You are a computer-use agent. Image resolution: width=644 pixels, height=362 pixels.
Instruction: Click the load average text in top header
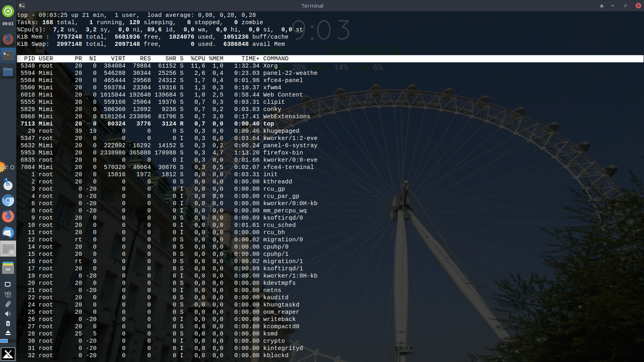pyautogui.click(x=201, y=15)
